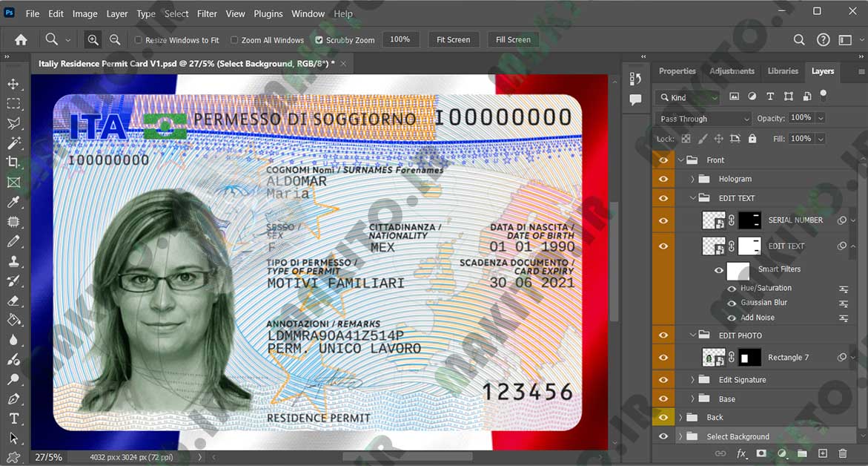Open the Opacity slider dropdown arrow
This screenshot has height=466, width=868.
(x=821, y=118)
